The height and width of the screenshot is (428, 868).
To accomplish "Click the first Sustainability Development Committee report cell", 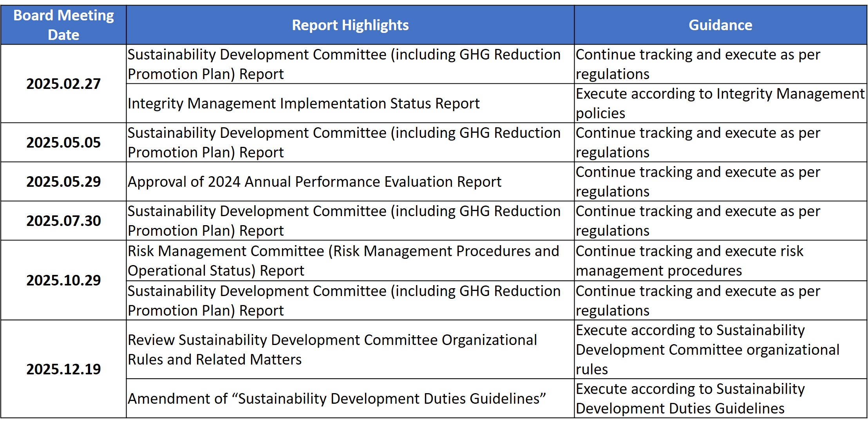I will point(344,64).
